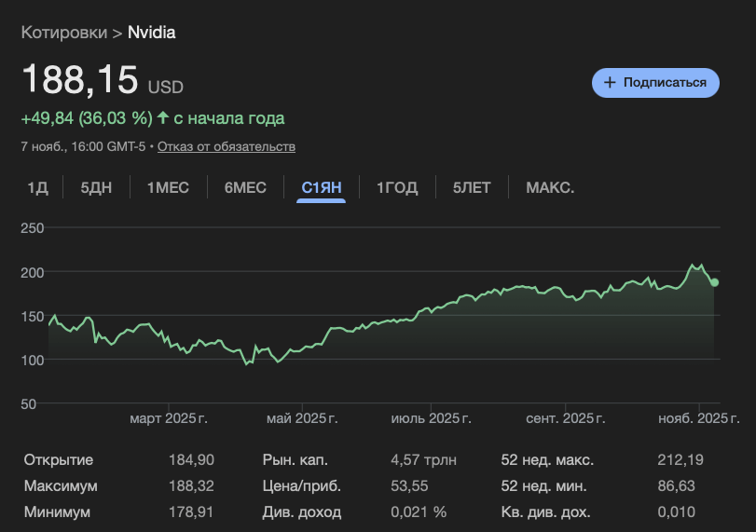The image size is (756, 532).
Task: Click the Кв. див. дох. value 0,010
Action: point(676,512)
